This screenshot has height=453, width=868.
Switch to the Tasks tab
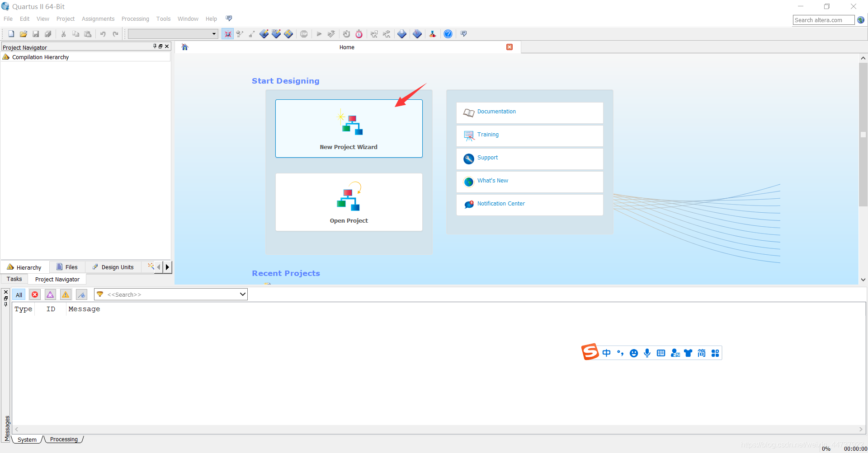pyautogui.click(x=14, y=279)
